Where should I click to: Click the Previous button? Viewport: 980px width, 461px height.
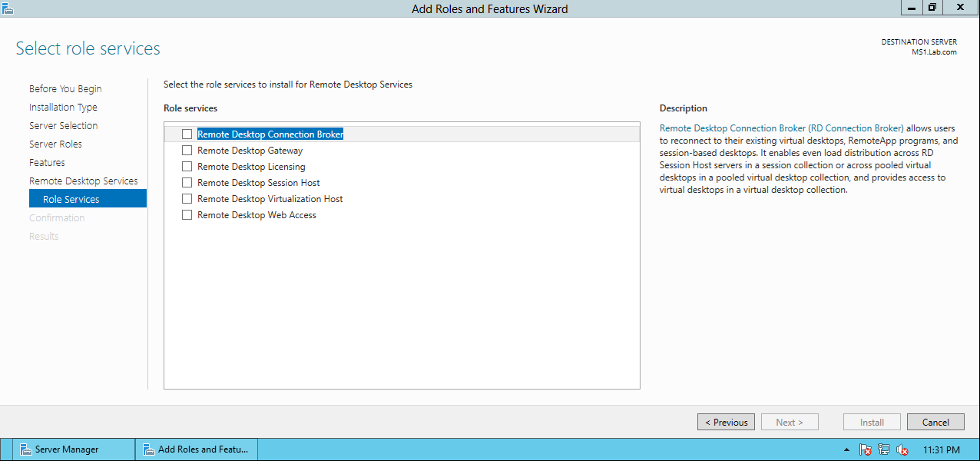(x=726, y=422)
